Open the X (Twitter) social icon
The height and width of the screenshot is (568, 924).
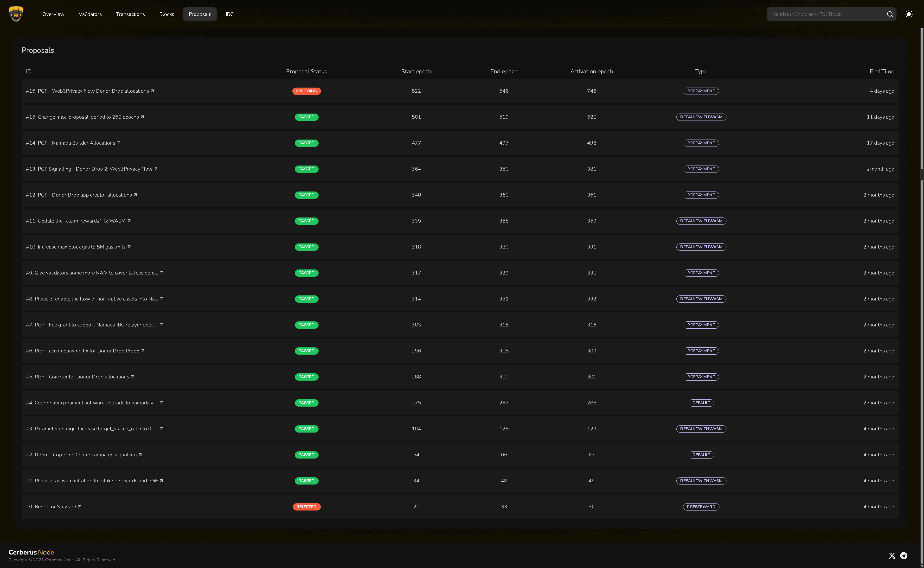(x=892, y=555)
